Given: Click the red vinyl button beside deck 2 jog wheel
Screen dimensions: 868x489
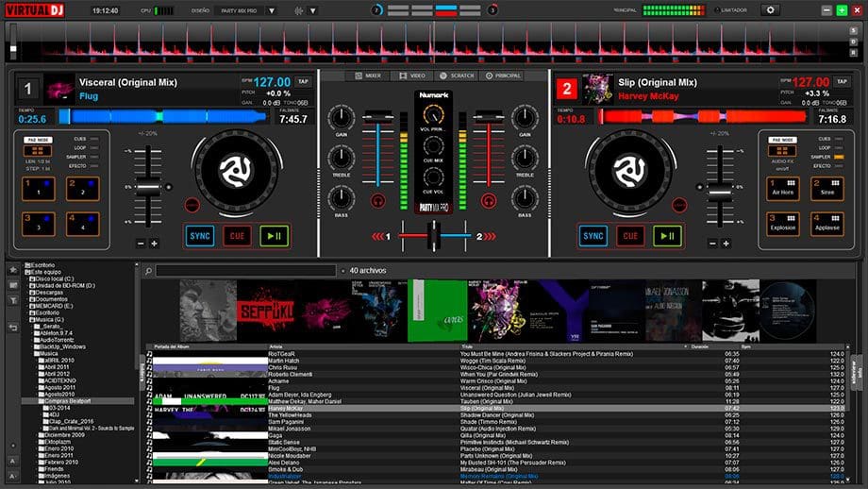Looking at the screenshot, I should (679, 205).
